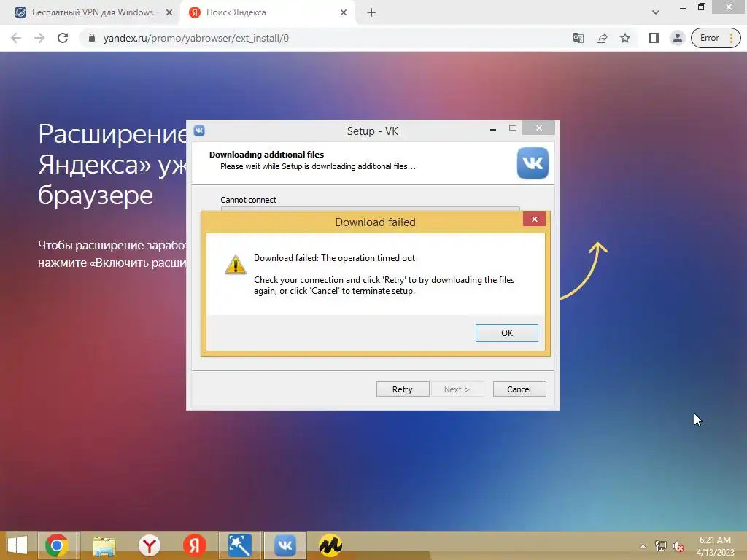Switch to the VK setup taskbar icon
Screen dimensions: 747x560
[285, 545]
